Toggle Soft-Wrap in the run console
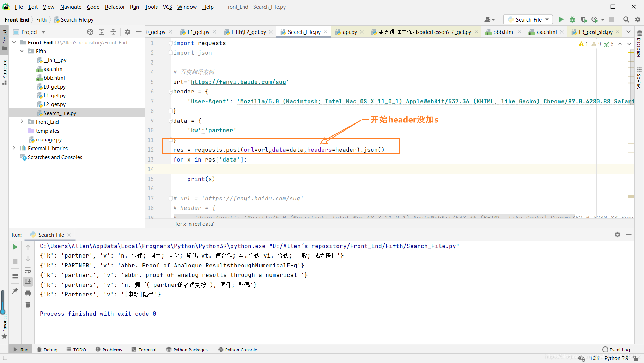644x363 pixels. pyautogui.click(x=28, y=271)
